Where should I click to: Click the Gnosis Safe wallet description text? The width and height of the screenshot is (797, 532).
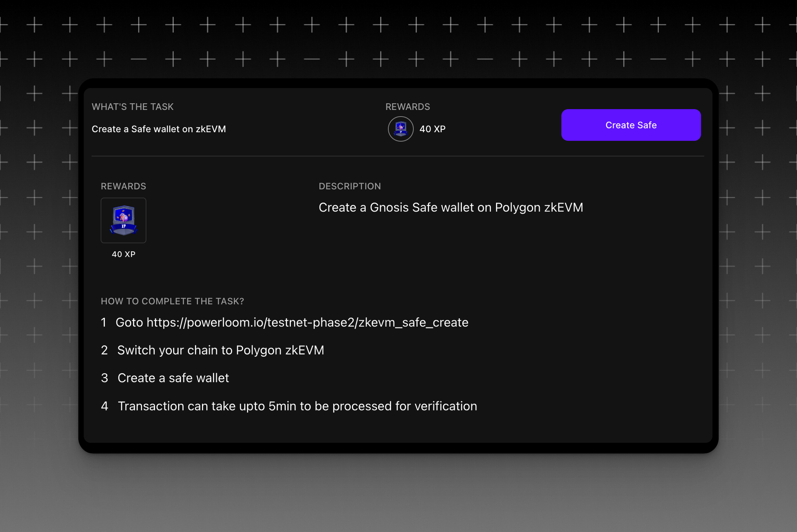(x=450, y=207)
